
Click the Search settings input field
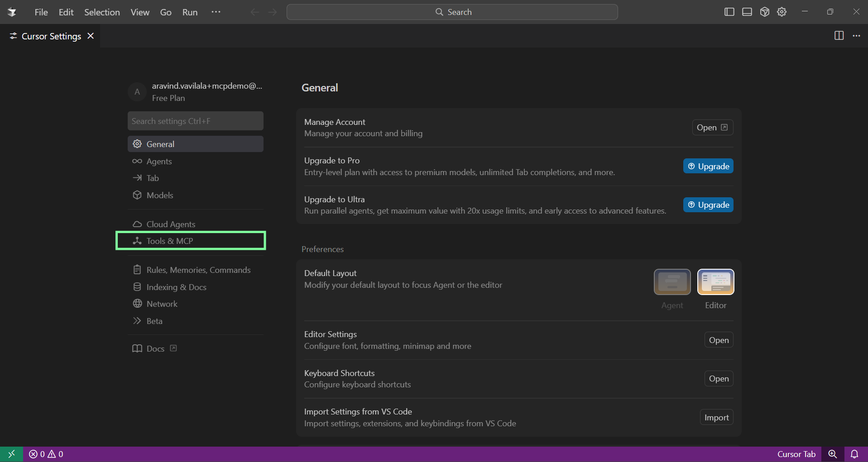195,121
